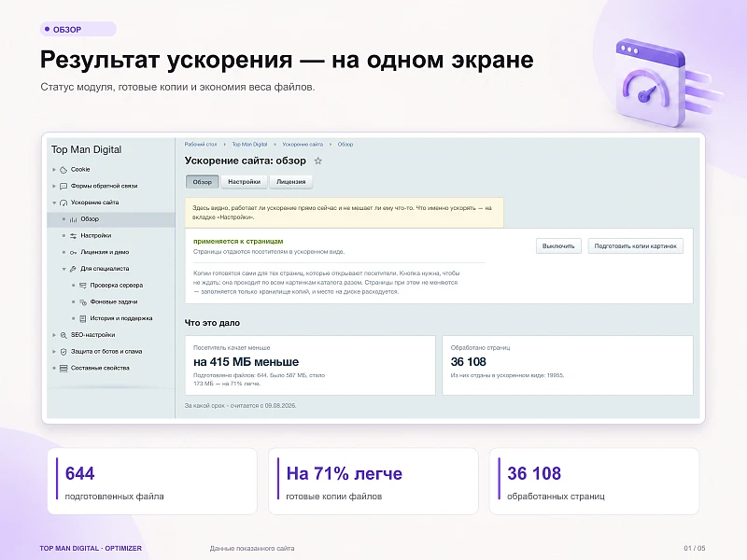This screenshot has width=747, height=560.
Task: Click the Выключить button
Action: tap(558, 246)
